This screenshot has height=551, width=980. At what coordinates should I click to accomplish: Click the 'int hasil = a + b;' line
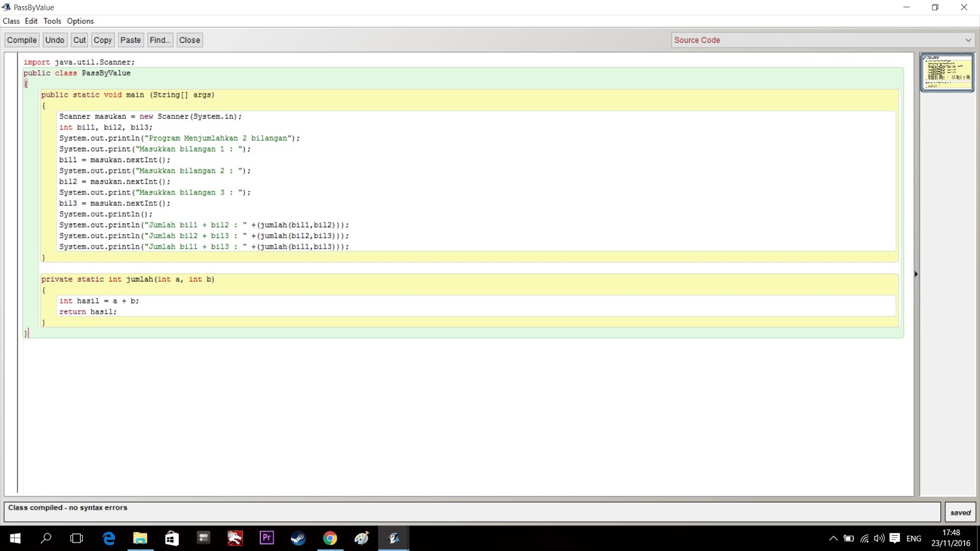pyautogui.click(x=99, y=301)
